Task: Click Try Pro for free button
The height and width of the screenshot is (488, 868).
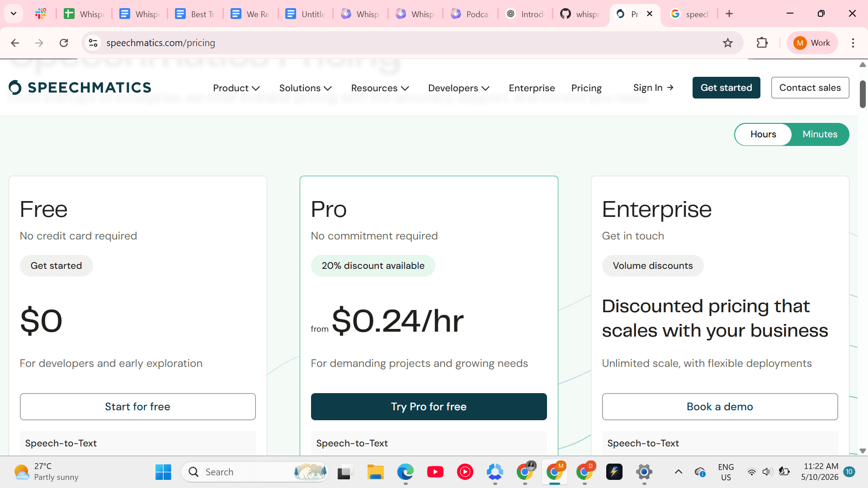Action: [429, 407]
